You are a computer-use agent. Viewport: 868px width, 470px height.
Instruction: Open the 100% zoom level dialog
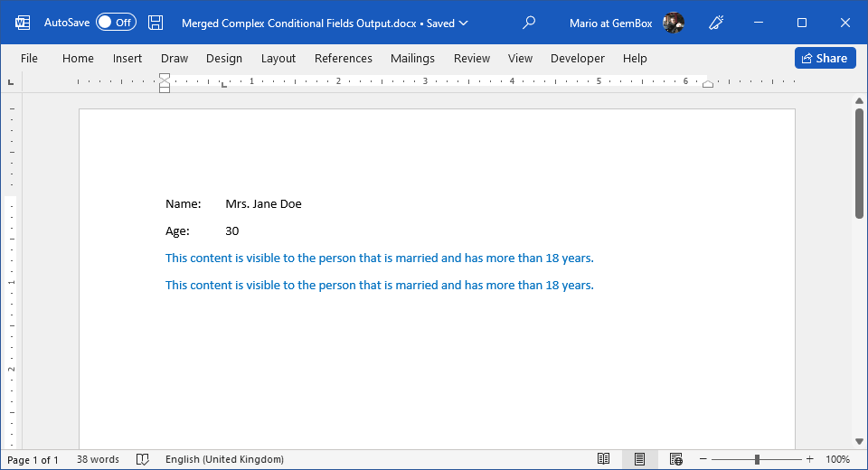click(x=837, y=459)
